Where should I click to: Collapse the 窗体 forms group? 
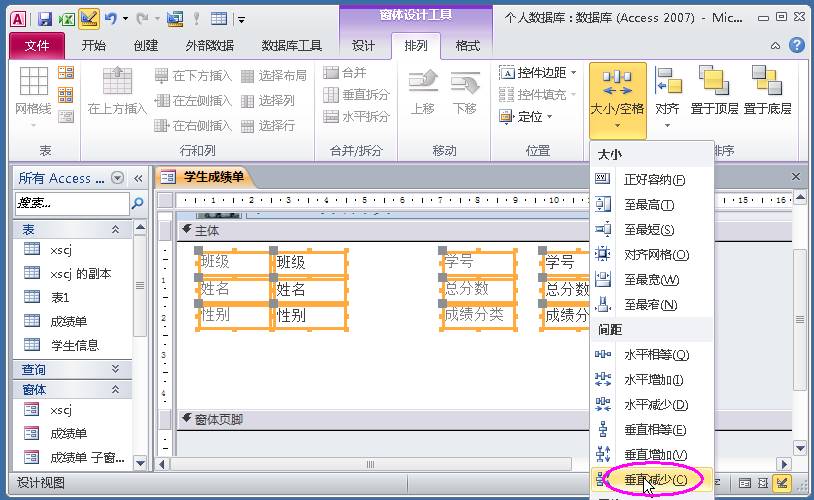[x=115, y=389]
